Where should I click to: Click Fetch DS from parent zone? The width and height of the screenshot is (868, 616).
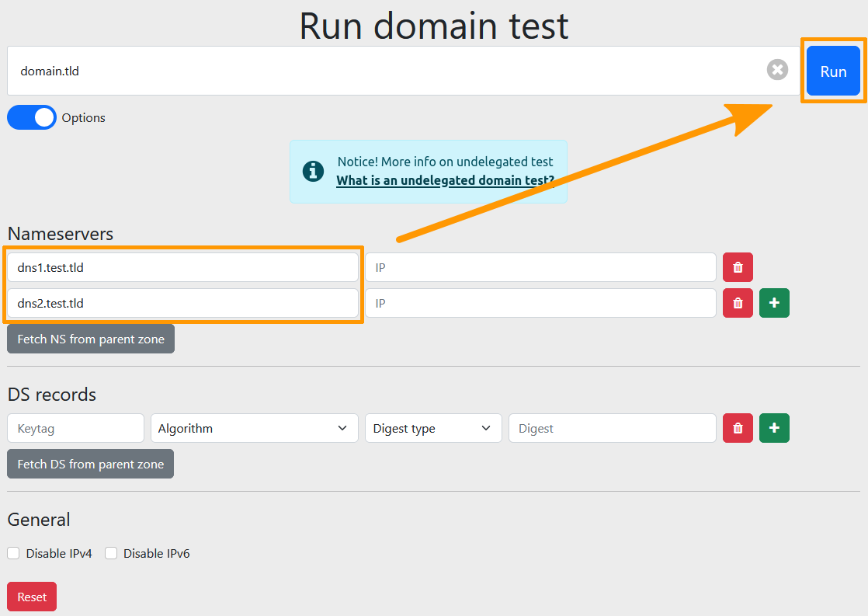point(89,463)
